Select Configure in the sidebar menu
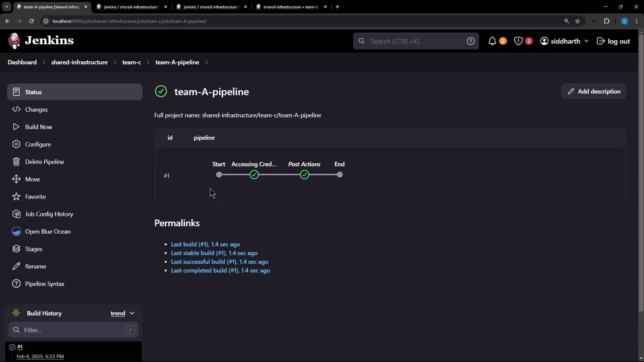The width and height of the screenshot is (644, 362). 38,144
